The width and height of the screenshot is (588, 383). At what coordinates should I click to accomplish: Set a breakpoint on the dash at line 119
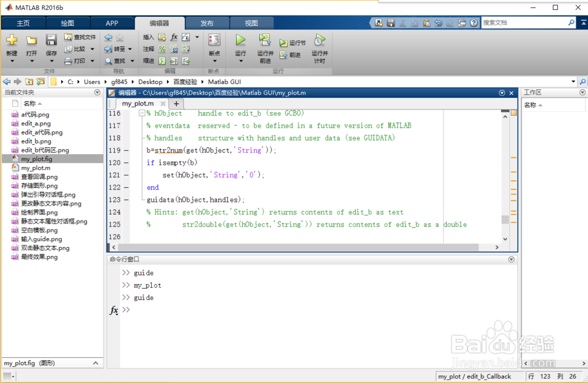[126, 151]
